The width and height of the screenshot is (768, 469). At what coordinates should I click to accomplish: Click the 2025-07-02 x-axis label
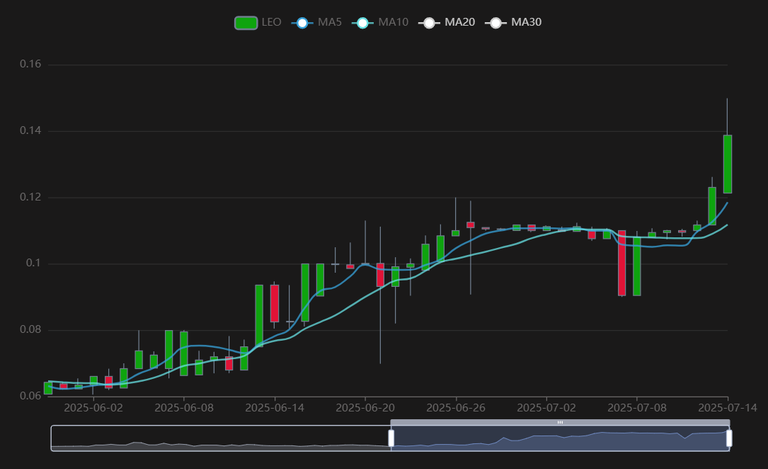pos(546,408)
